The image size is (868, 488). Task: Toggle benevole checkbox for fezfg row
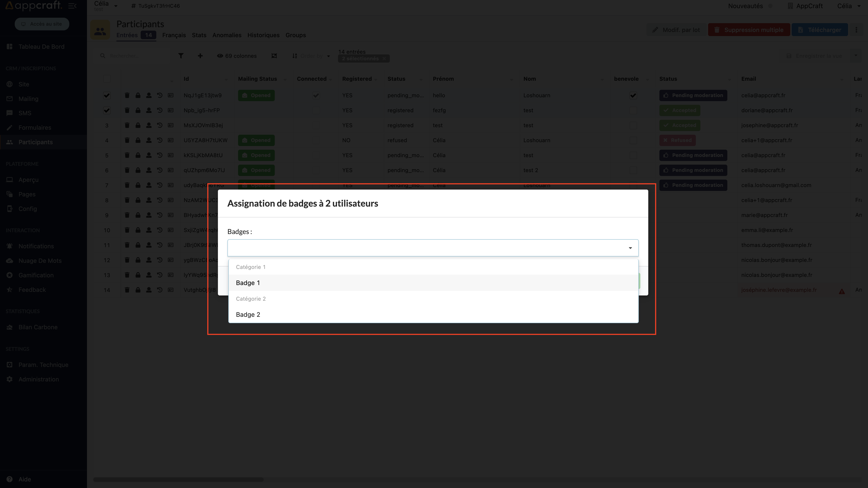633,110
